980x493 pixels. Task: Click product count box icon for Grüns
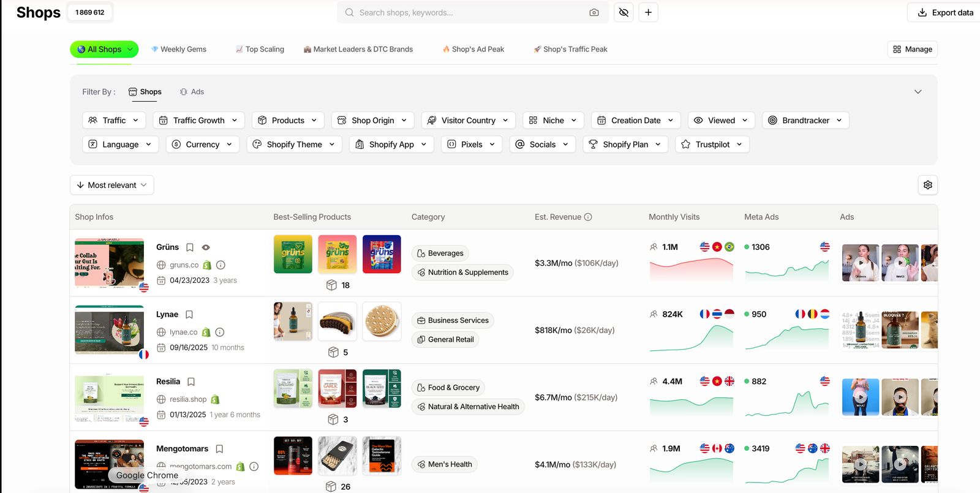click(331, 285)
